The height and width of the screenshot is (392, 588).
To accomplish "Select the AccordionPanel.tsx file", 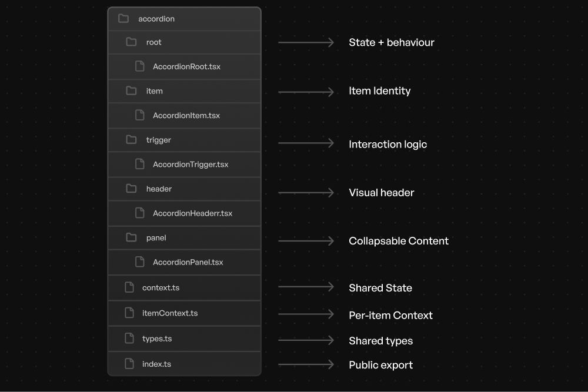I will point(188,262).
